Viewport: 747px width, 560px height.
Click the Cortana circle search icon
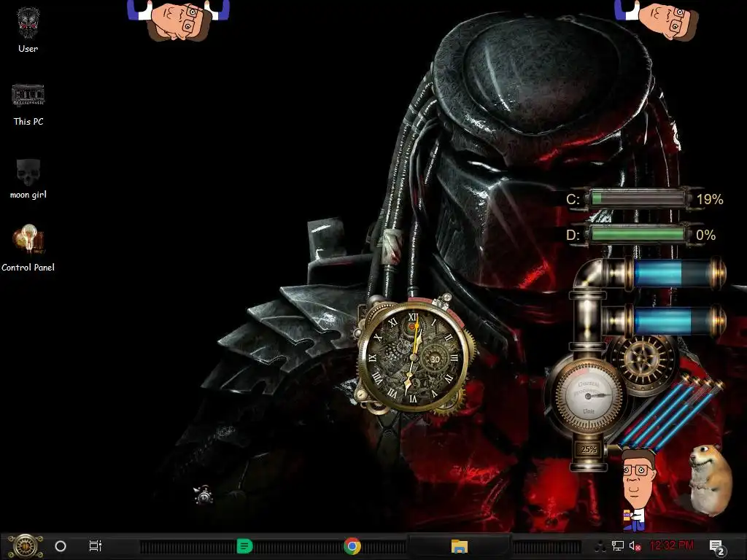point(61,546)
